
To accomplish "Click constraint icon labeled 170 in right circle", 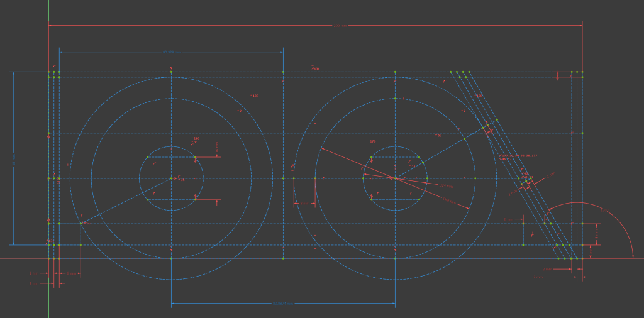I will click(372, 141).
